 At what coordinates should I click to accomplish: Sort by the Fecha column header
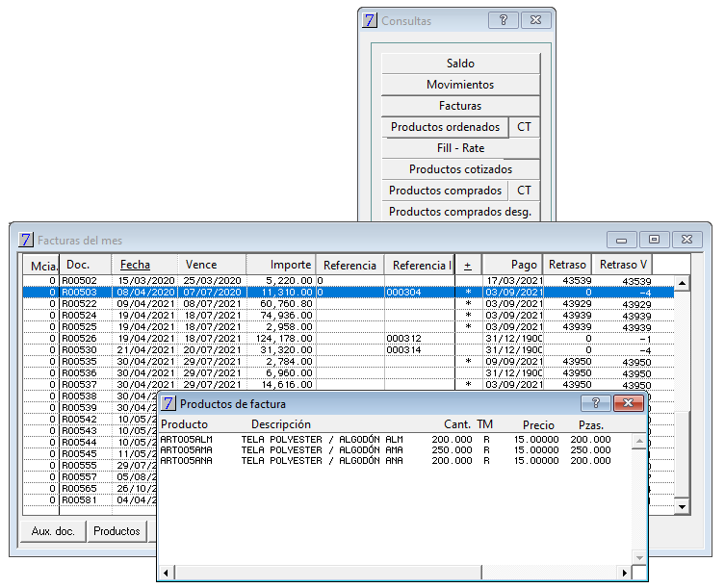(144, 265)
